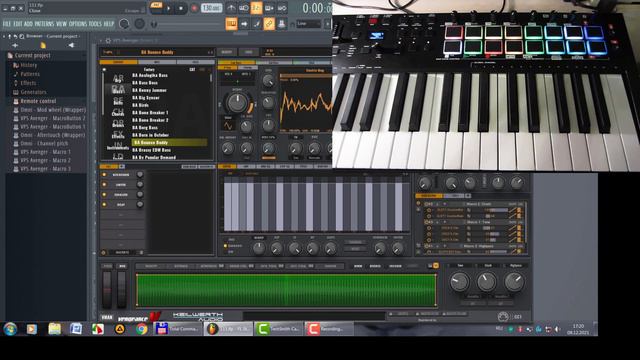Open the snap 'Line' dropdown
This screenshot has width=640, height=360.
pyautogui.click(x=309, y=24)
